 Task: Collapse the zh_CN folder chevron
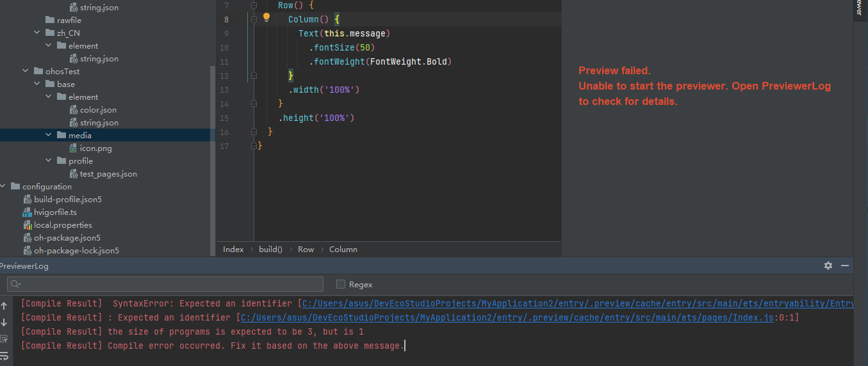coord(38,33)
